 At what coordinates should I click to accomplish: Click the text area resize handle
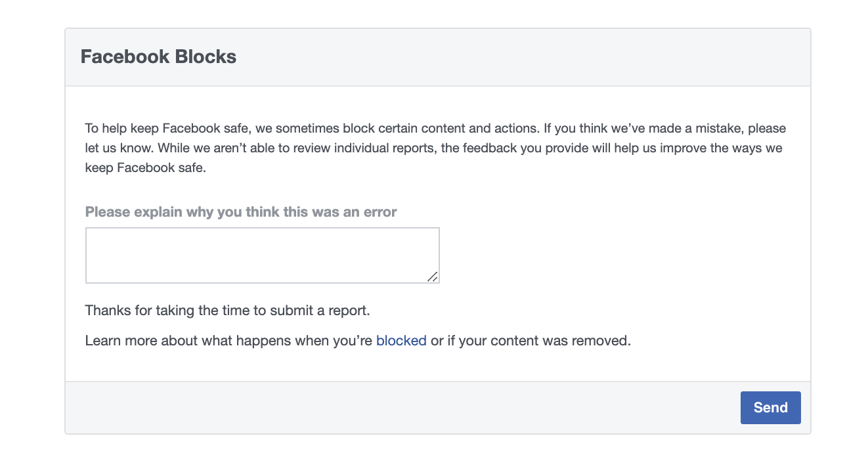pos(432,276)
